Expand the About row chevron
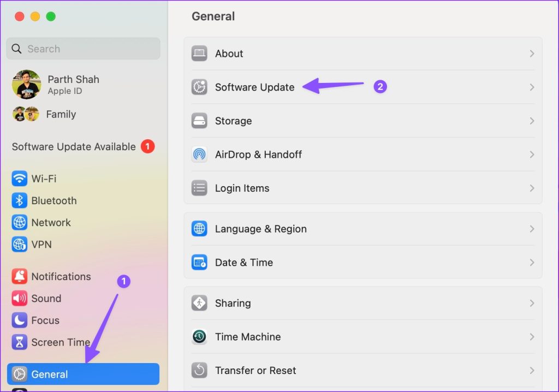559x392 pixels. (x=532, y=54)
